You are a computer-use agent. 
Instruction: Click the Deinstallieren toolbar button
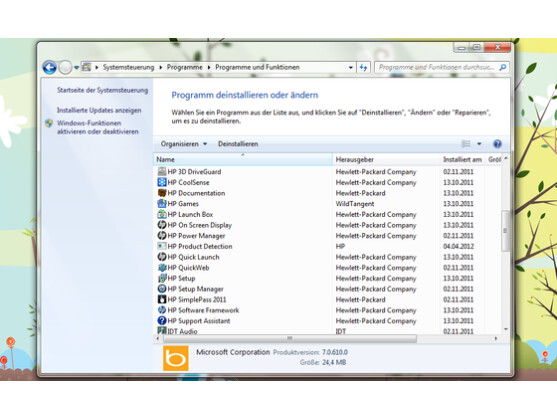tap(238, 144)
